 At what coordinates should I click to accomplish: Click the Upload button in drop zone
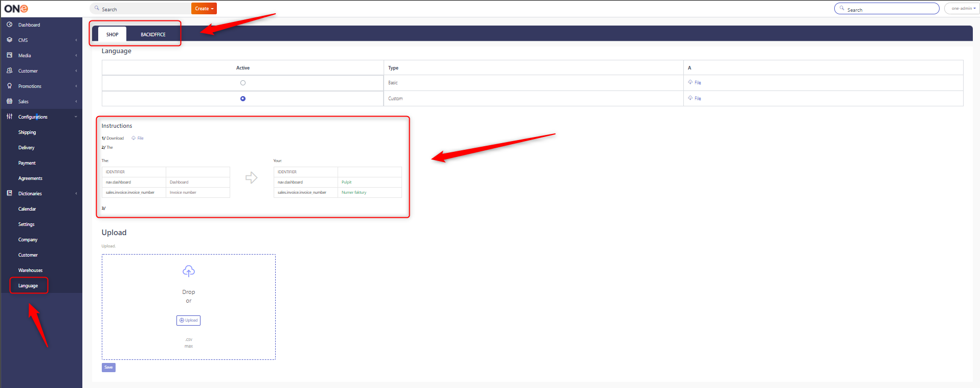pyautogui.click(x=189, y=321)
